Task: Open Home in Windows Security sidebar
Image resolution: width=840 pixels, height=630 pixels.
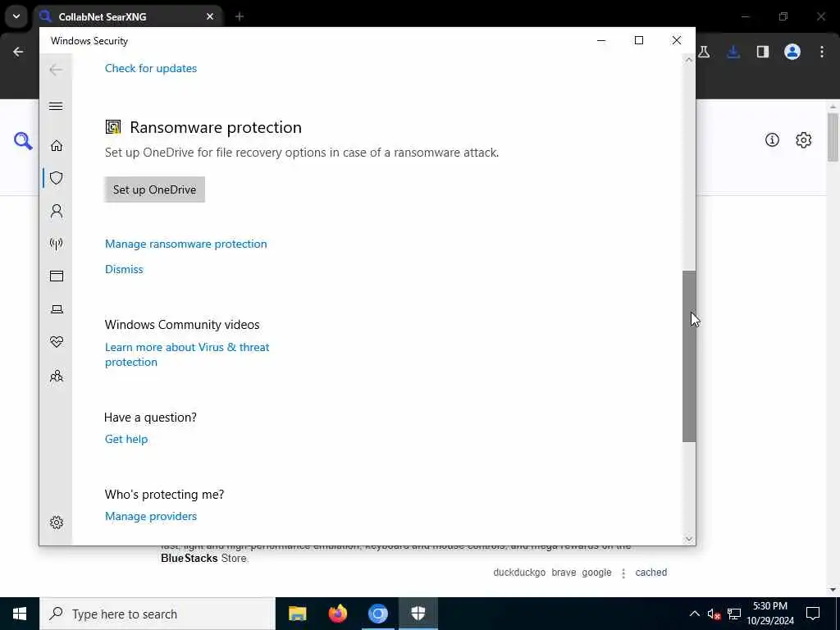Action: [x=57, y=146]
